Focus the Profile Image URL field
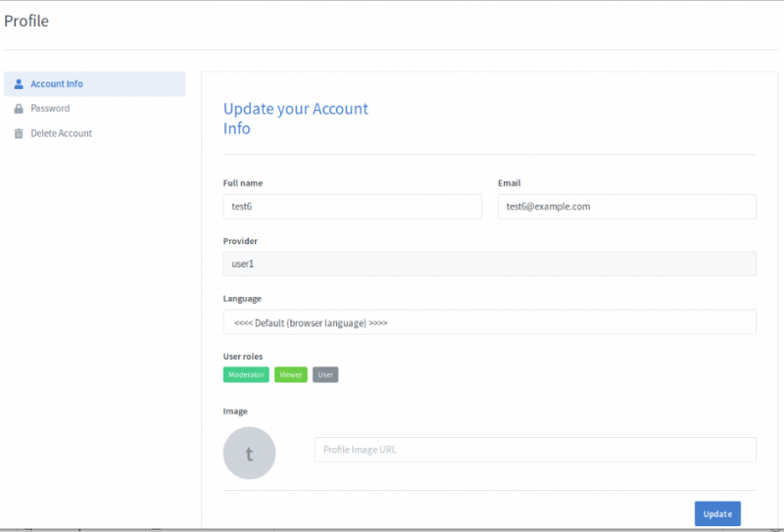This screenshot has height=532, width=784. [x=535, y=450]
